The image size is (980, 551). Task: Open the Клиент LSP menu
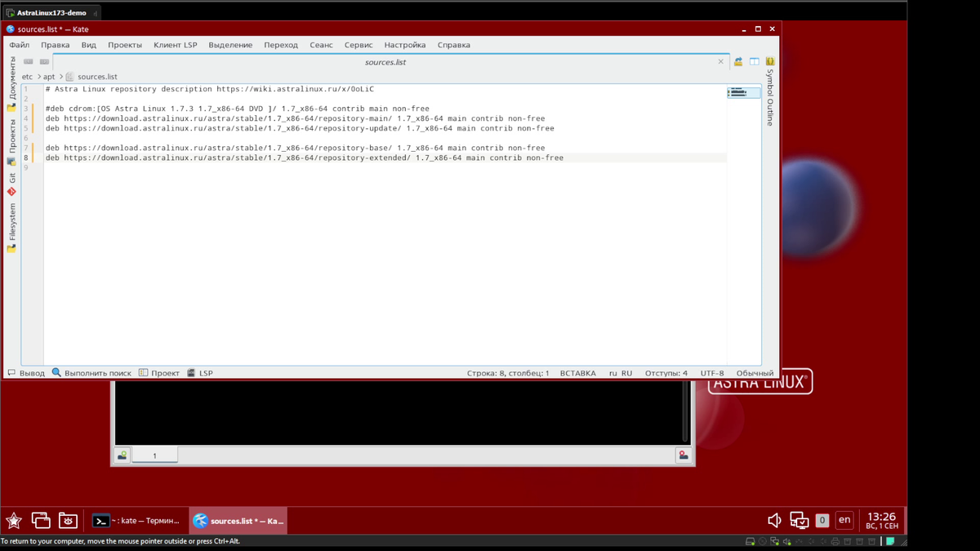tap(176, 45)
